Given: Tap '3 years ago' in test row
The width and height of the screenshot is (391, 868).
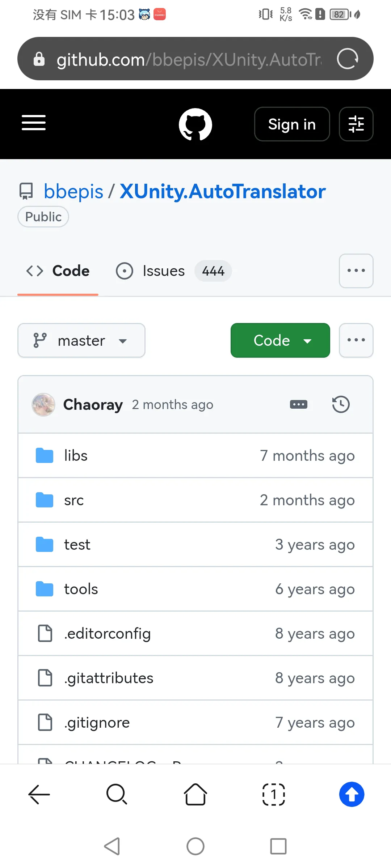Looking at the screenshot, I should point(315,545).
